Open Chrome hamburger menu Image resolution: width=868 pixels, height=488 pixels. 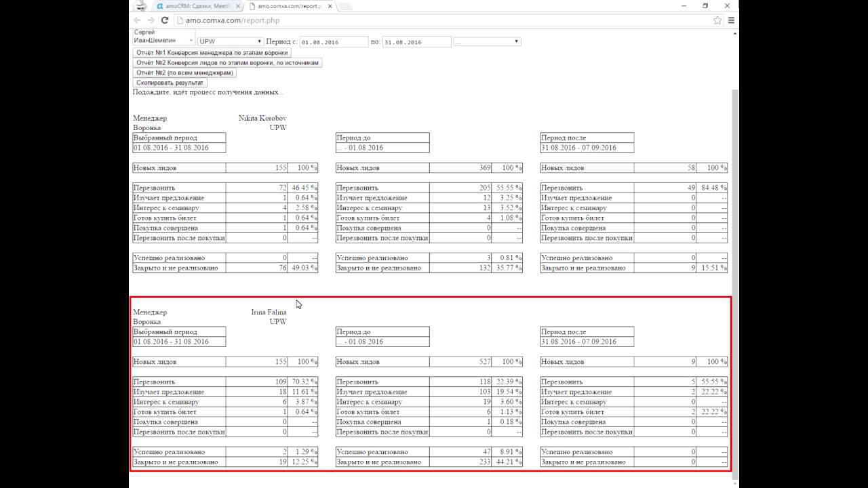tap(731, 20)
